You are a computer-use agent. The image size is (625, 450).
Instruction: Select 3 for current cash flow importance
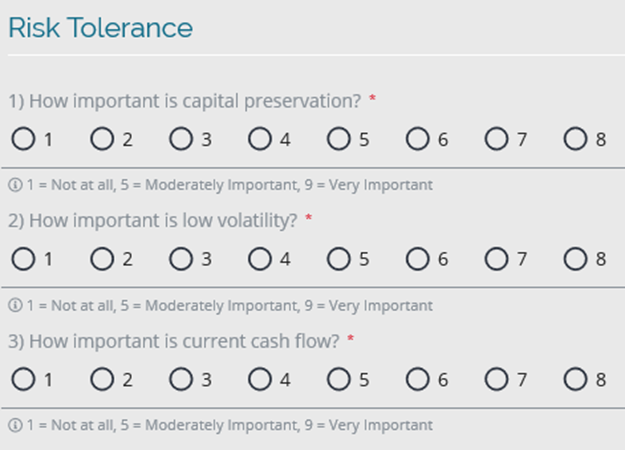181,379
